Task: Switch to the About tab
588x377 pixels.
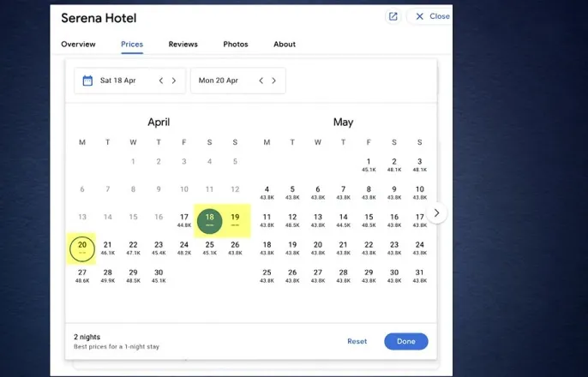Action: click(x=285, y=45)
